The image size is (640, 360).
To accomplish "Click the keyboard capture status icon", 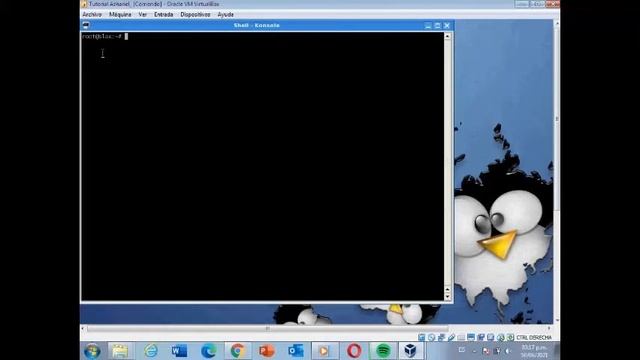I will point(510,338).
